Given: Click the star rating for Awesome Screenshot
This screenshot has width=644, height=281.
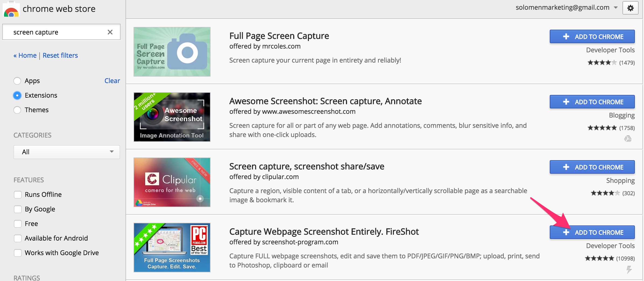Looking at the screenshot, I should click(x=602, y=128).
